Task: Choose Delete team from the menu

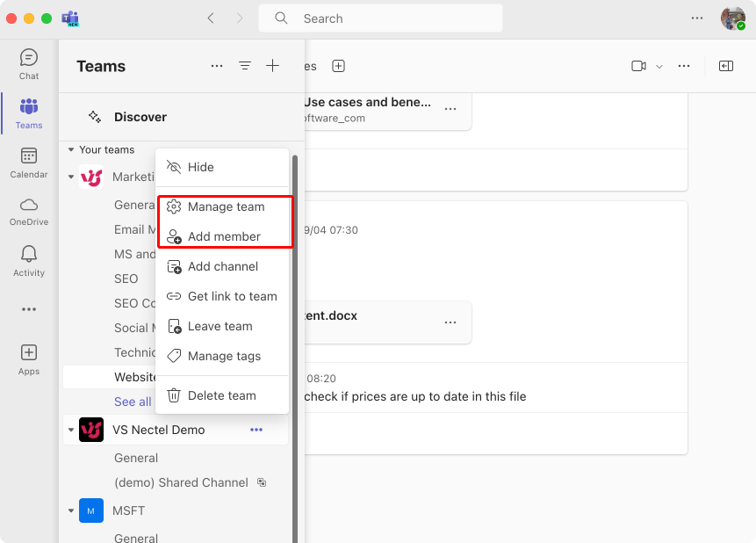Action: (222, 395)
